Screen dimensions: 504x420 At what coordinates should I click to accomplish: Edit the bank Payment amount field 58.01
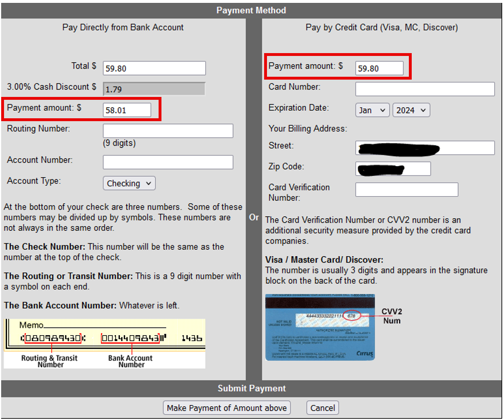[x=127, y=110]
